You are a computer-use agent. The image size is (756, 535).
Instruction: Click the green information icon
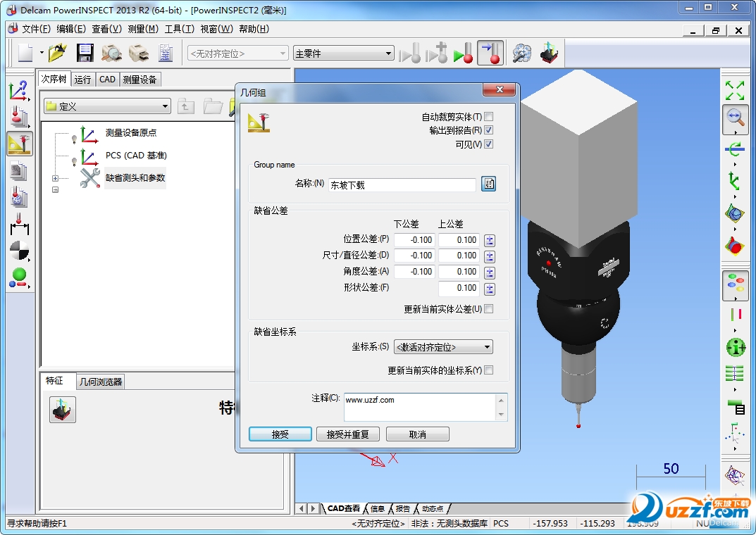coord(736,347)
